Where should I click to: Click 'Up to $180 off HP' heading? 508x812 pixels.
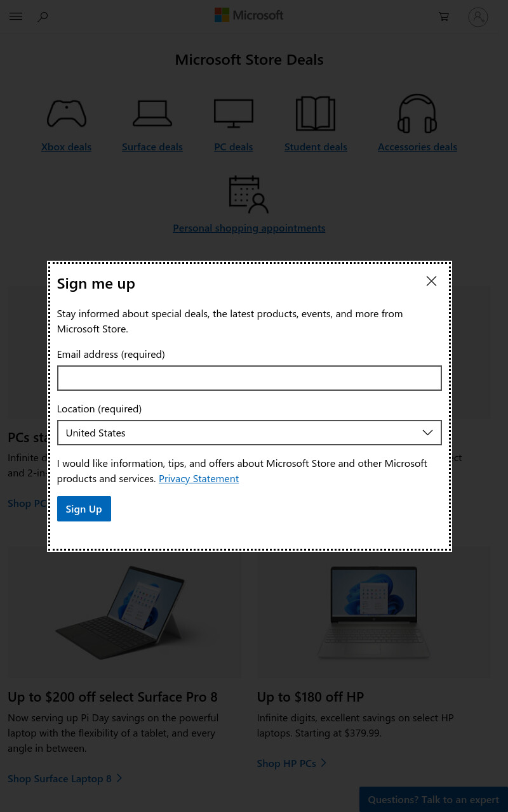tap(311, 697)
